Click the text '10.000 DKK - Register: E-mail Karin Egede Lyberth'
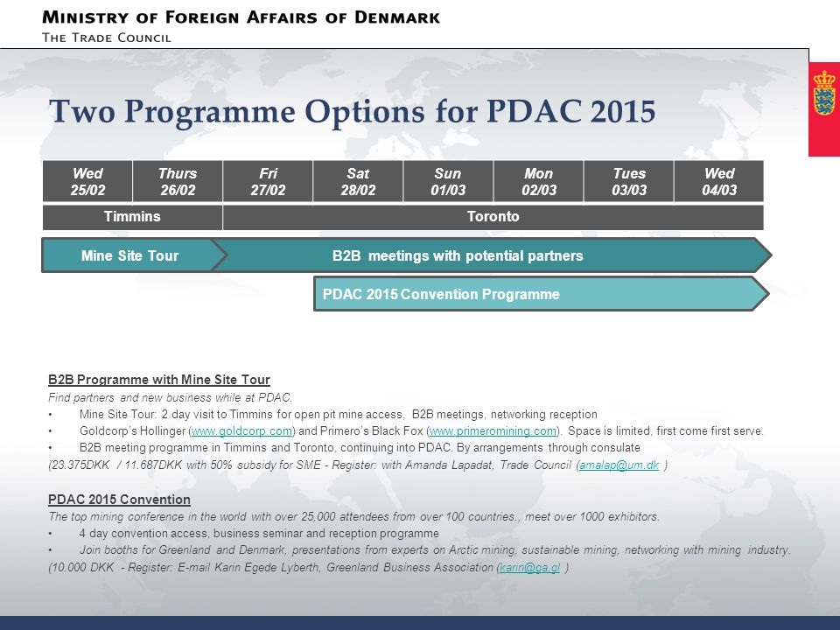Screen dimensions: 840x630 [x=185, y=567]
